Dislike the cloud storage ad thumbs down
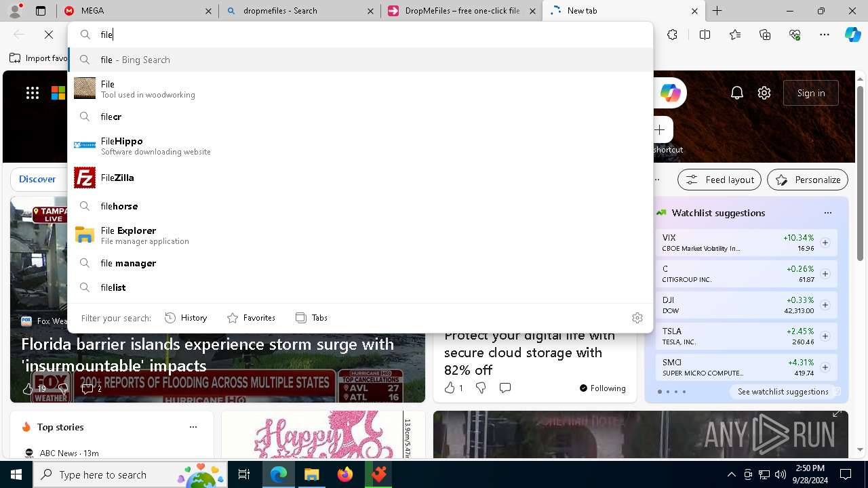The width and height of the screenshot is (868, 488). pos(481,388)
